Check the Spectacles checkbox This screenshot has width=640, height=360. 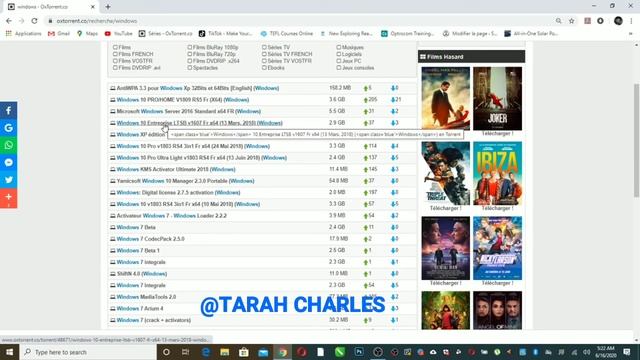[x=189, y=68]
